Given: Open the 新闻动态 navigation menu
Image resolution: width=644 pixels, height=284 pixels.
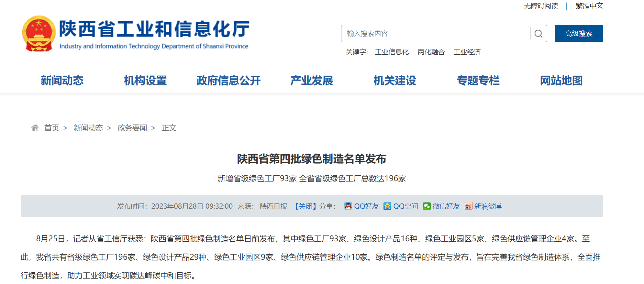Looking at the screenshot, I should tap(62, 81).
